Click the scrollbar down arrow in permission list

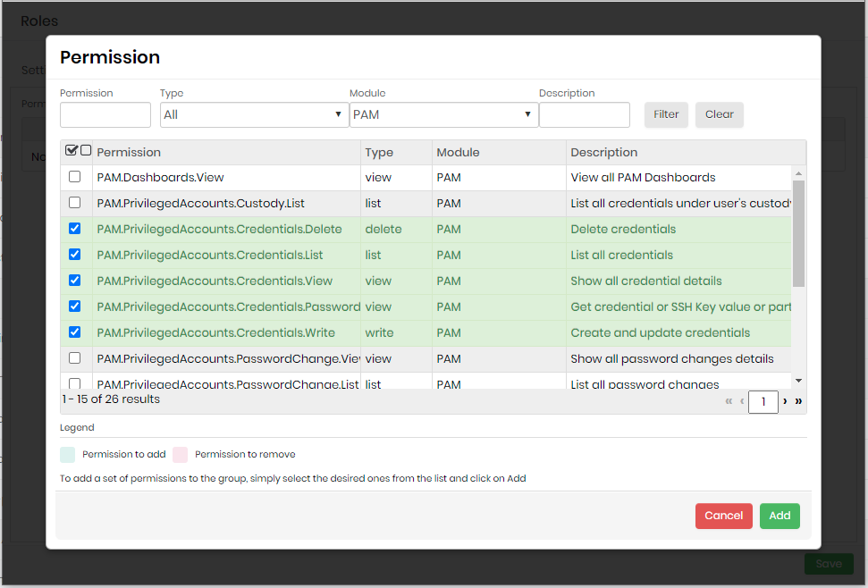click(x=798, y=381)
